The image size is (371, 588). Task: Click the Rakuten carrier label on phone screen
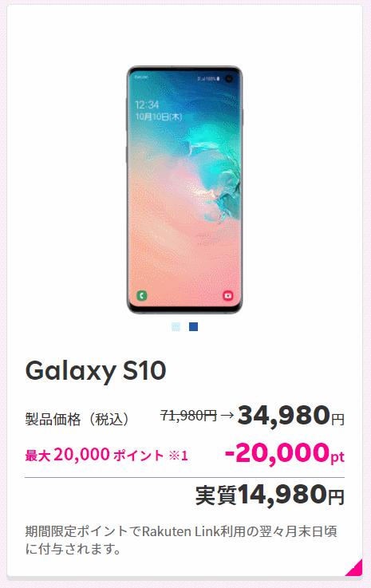pyautogui.click(x=141, y=77)
